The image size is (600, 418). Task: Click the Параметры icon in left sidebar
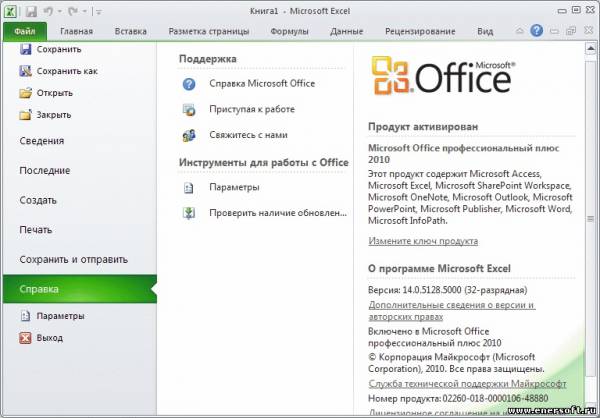25,316
